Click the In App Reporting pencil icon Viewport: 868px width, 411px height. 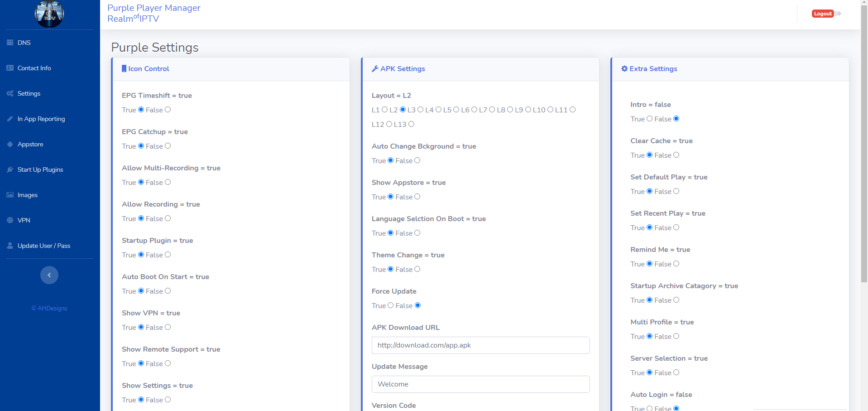click(x=10, y=119)
